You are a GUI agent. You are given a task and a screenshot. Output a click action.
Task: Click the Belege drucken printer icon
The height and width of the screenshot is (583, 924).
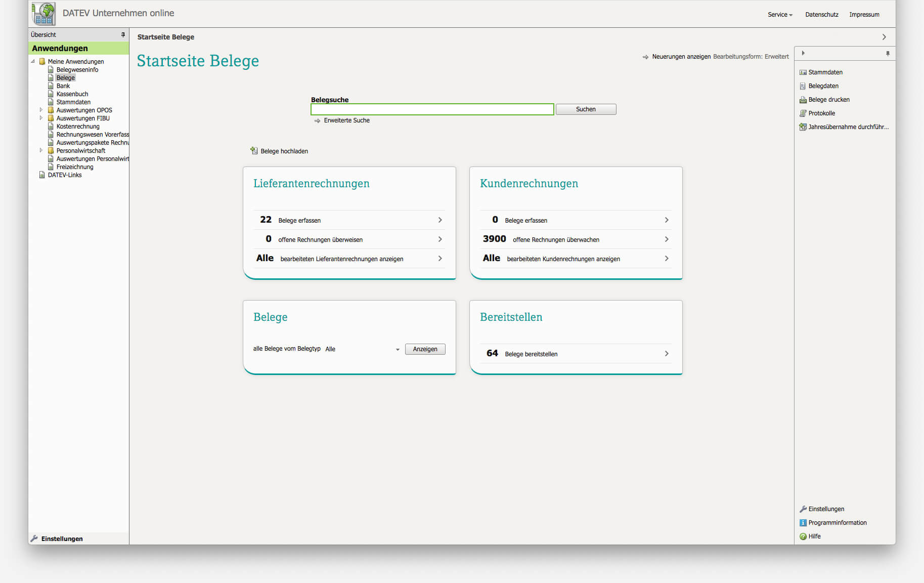coord(803,100)
